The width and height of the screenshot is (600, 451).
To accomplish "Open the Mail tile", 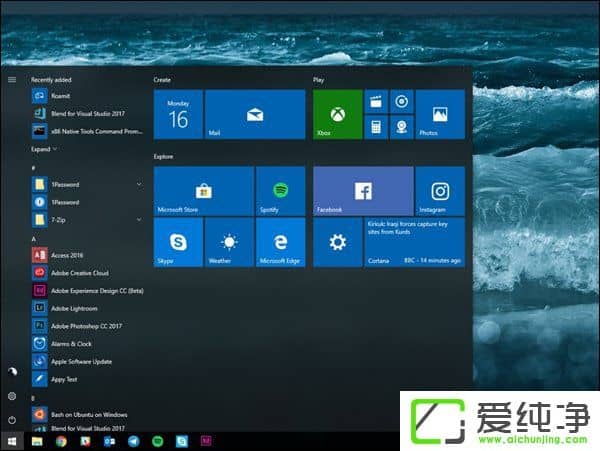I will [x=255, y=114].
